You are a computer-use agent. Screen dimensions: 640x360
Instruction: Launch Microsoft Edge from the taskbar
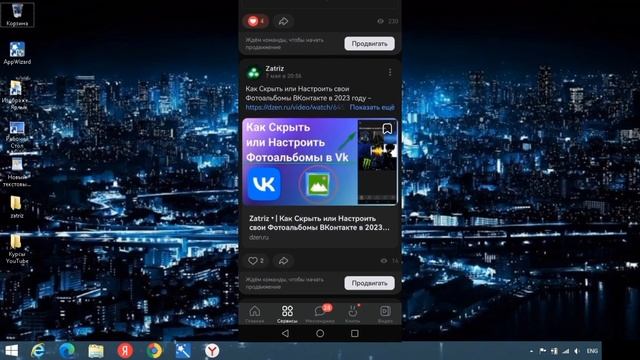pos(67,351)
